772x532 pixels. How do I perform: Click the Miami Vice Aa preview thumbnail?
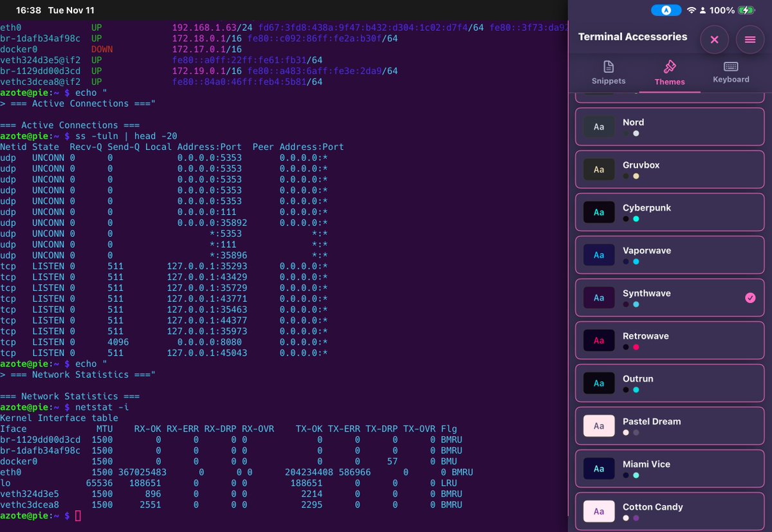point(599,468)
